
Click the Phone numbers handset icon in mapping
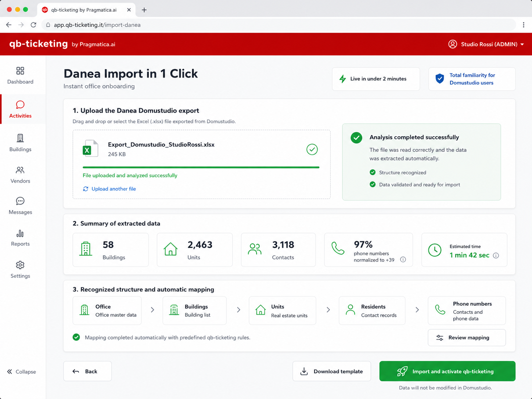(440, 309)
